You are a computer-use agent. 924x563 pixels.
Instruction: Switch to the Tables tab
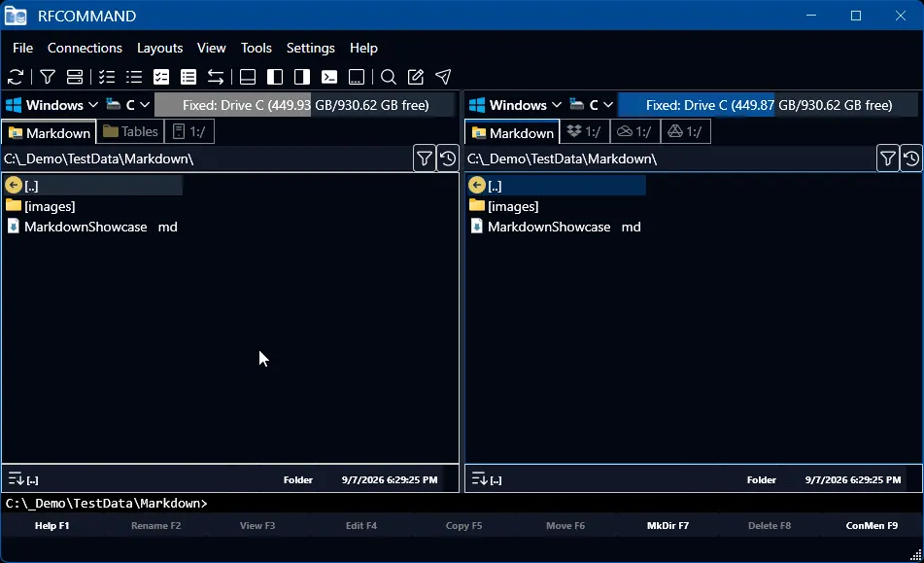pyautogui.click(x=130, y=131)
